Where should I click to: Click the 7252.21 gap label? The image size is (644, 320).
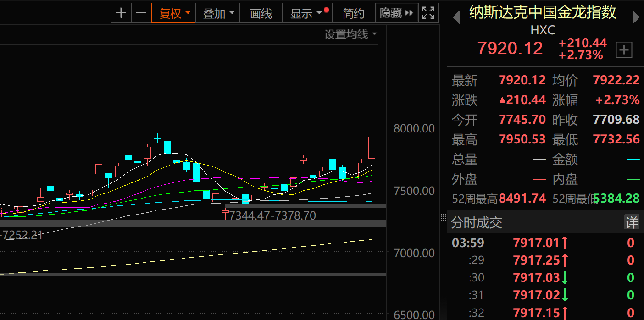pyautogui.click(x=22, y=235)
